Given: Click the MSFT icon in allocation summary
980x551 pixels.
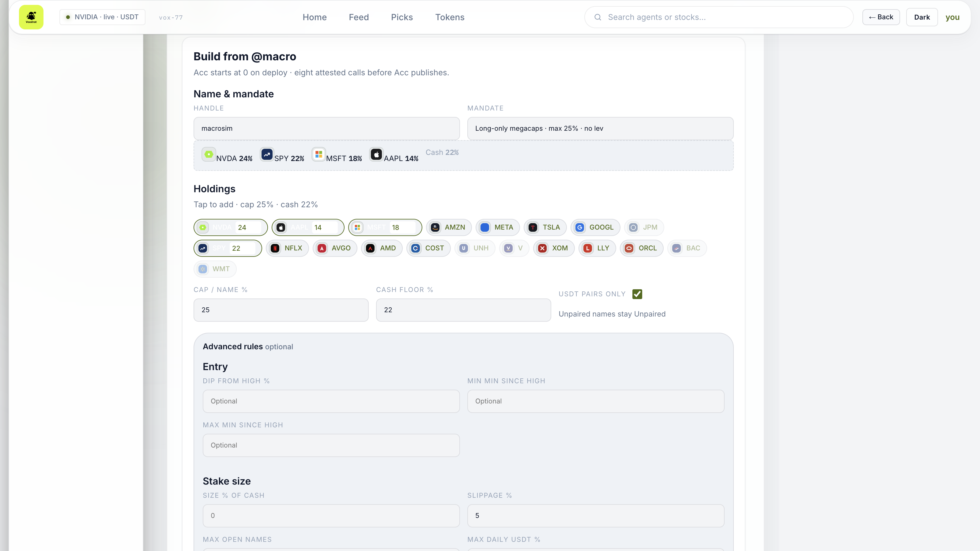Looking at the screenshot, I should pyautogui.click(x=318, y=154).
